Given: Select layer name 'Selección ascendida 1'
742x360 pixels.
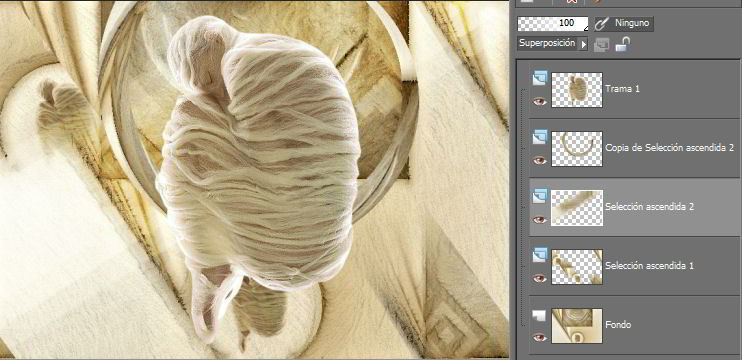Looking at the screenshot, I should click(x=650, y=266).
